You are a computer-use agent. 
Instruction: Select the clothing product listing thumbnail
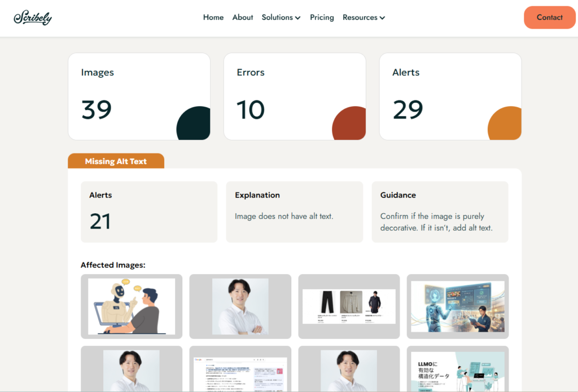(348, 306)
